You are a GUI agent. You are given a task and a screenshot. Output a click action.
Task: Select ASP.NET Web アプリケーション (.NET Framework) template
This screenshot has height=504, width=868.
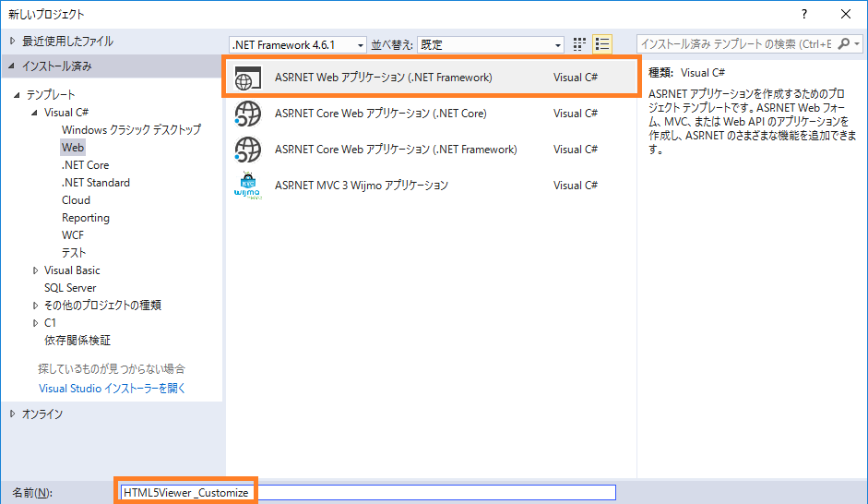[x=431, y=78]
